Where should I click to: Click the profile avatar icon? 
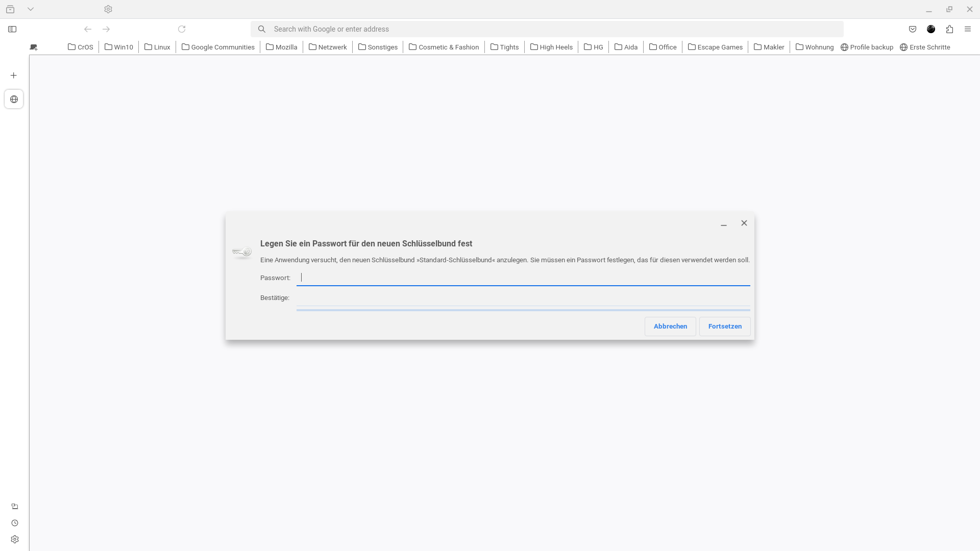[931, 29]
